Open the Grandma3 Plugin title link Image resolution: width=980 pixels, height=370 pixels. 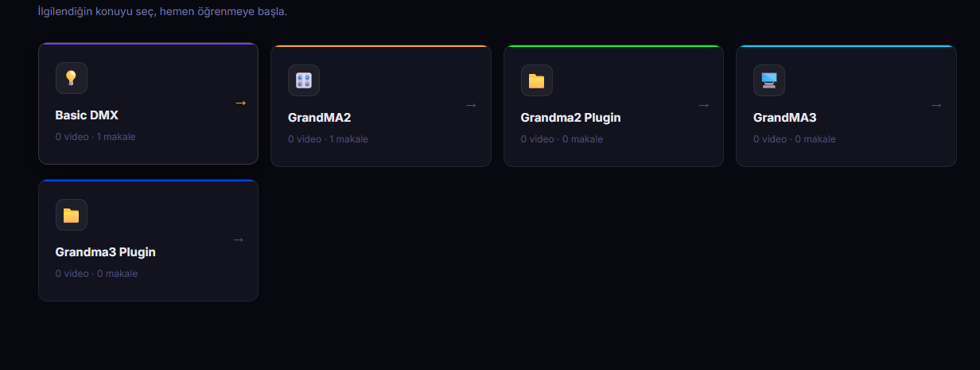pyautogui.click(x=105, y=252)
